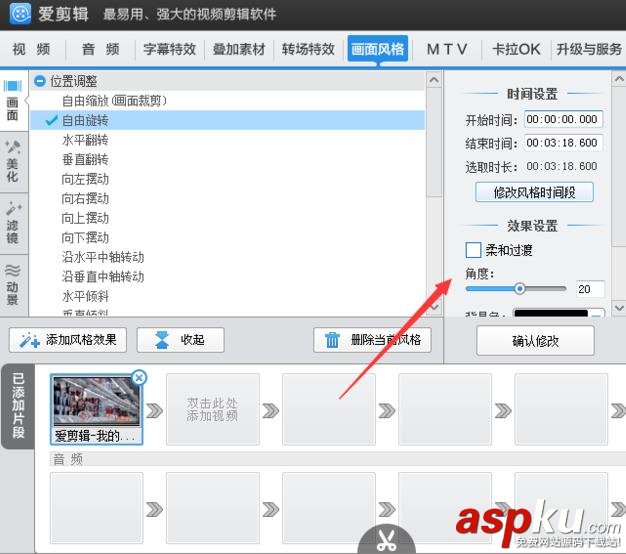Click style list scroll-down arrow
This screenshot has height=554, width=626.
[434, 307]
